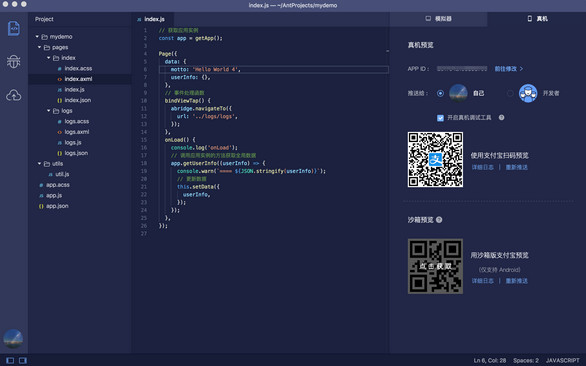The height and width of the screenshot is (366, 586).
Task: Click the sandbox QR code labeled 点击获取
Action: tap(435, 266)
